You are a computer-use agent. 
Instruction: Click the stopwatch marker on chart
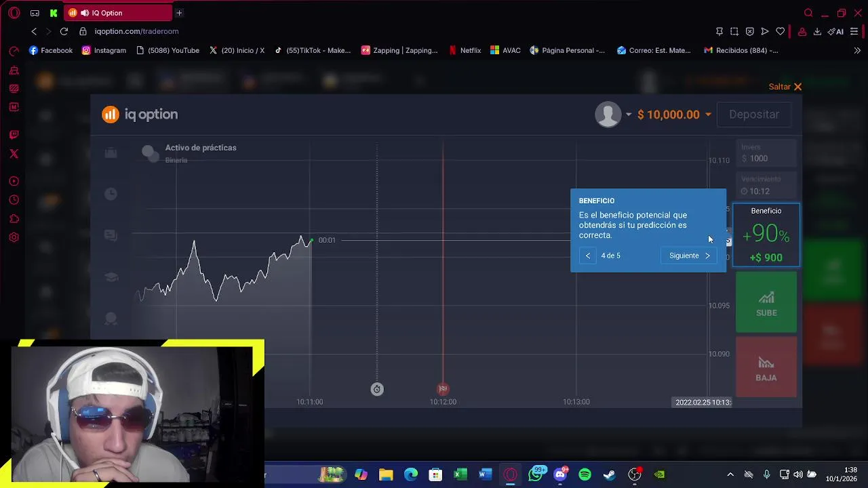pyautogui.click(x=377, y=389)
